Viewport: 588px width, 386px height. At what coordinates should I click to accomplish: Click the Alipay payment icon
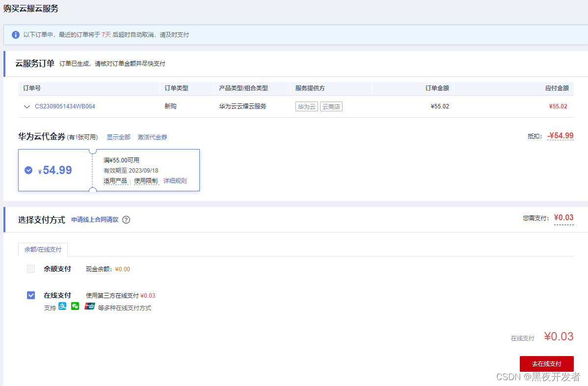coord(62,306)
